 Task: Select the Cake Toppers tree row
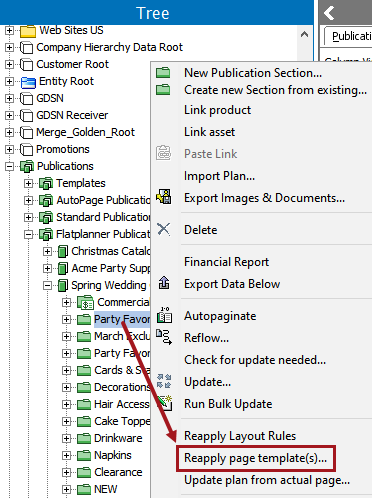coord(122,421)
